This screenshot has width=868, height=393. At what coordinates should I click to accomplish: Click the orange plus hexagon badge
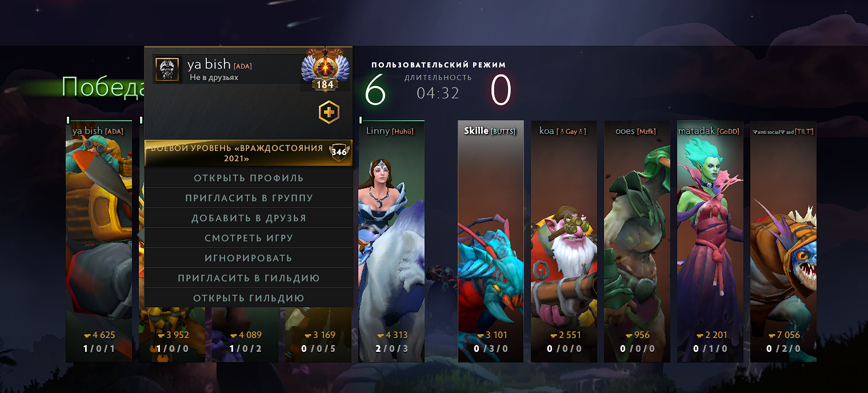[x=329, y=113]
